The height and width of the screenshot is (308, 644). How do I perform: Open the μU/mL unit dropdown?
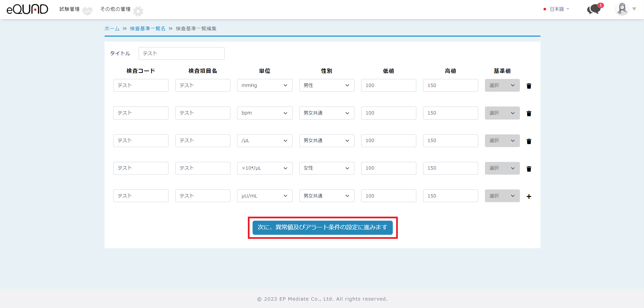[x=264, y=196]
